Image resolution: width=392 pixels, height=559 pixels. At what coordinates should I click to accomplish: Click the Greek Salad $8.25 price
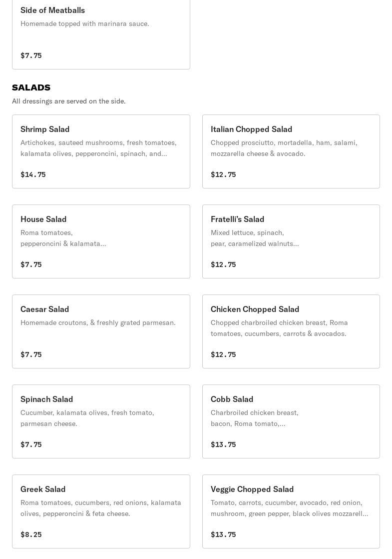(31, 534)
